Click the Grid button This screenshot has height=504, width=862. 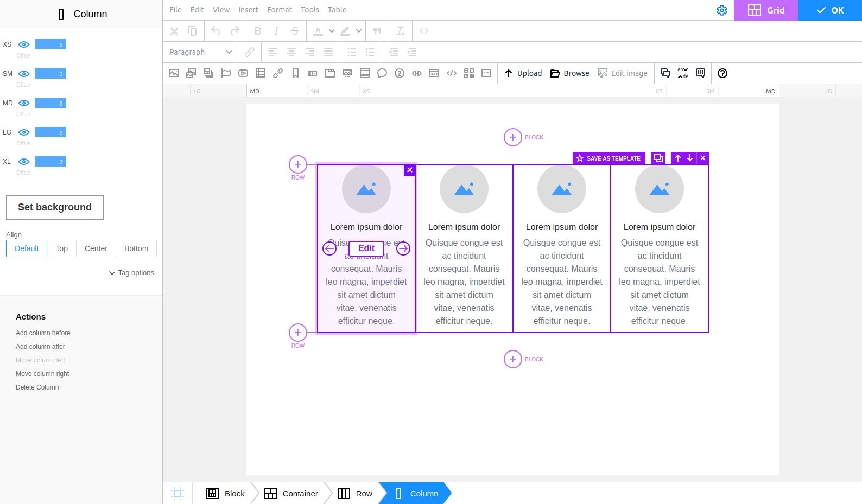766,10
